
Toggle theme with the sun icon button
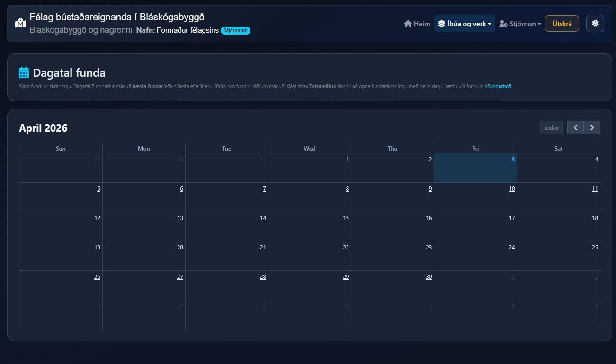[595, 23]
